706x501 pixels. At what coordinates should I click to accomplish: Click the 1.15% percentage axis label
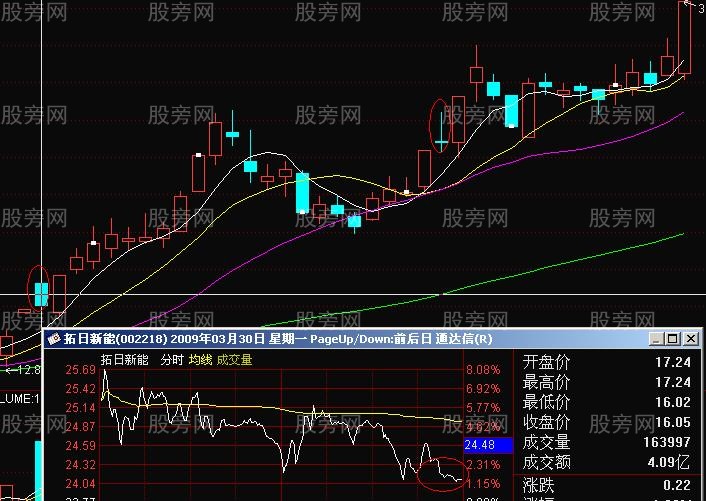click(x=483, y=484)
